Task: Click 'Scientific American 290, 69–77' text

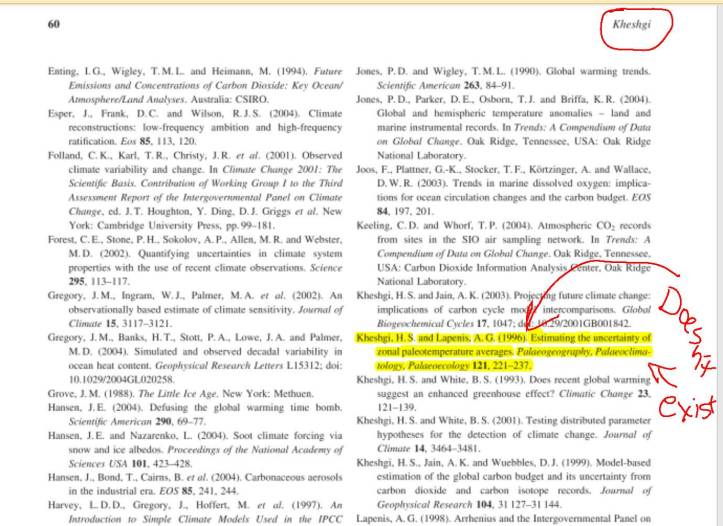Action: point(137,422)
